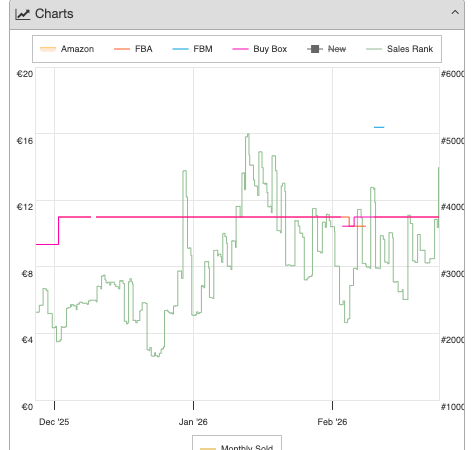474x450 pixels.
Task: Click the pink Buy Box step near December
Action: pyautogui.click(x=59, y=231)
